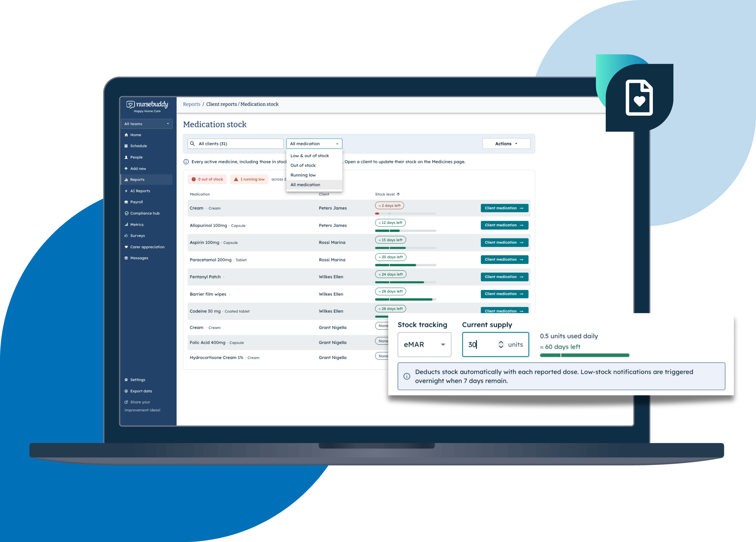Open Client medication for Aspirin 100mg

[504, 242]
